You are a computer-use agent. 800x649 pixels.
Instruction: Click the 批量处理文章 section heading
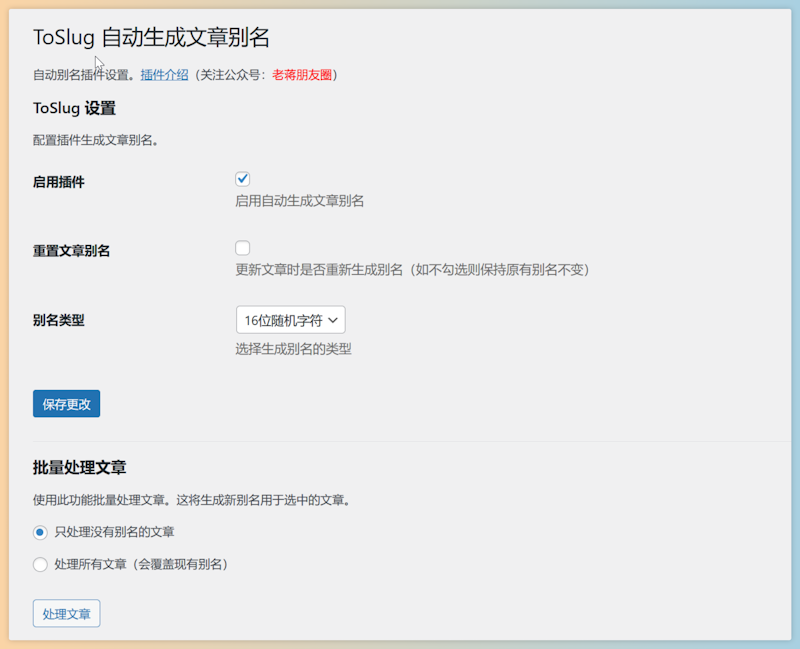[79, 467]
